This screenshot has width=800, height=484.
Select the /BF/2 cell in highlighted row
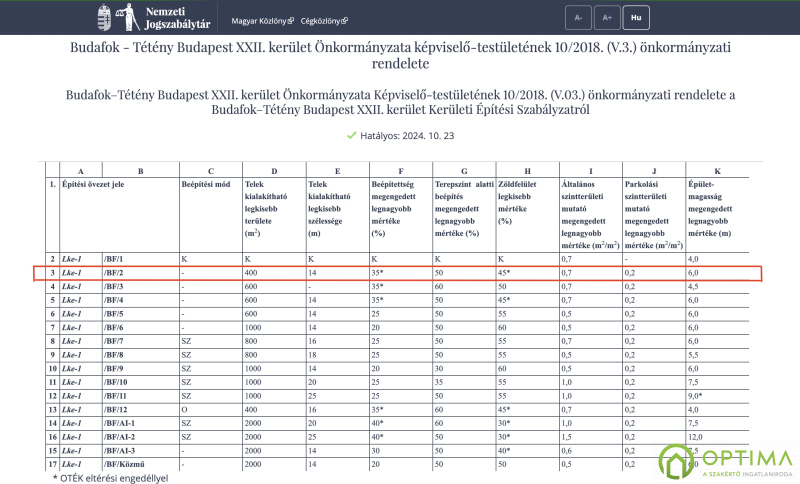tap(139, 273)
